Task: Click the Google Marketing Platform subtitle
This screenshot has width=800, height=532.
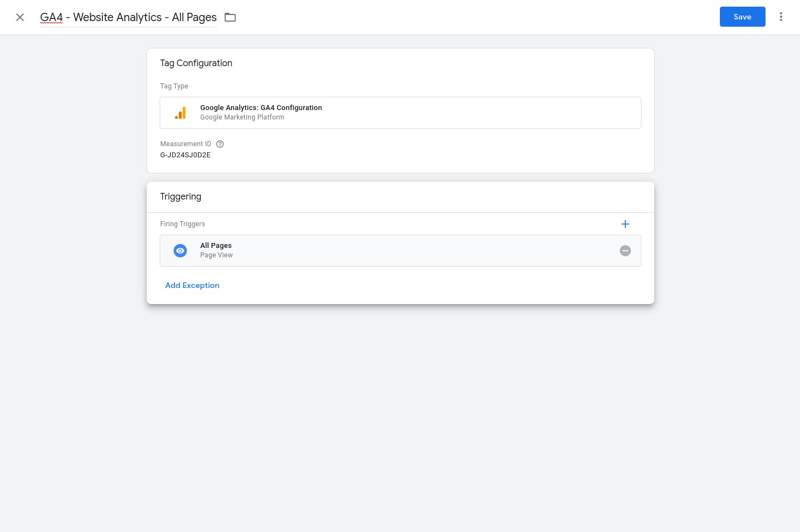Action: [242, 117]
